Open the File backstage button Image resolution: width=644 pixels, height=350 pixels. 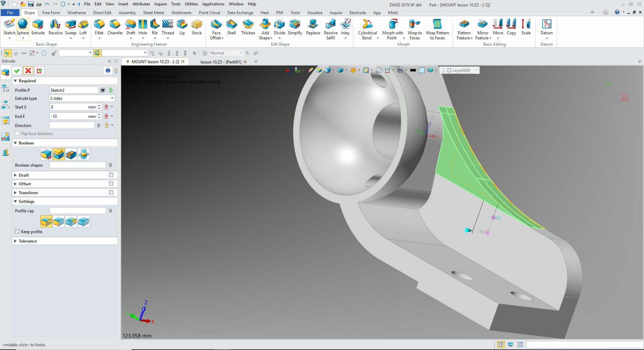10,13
